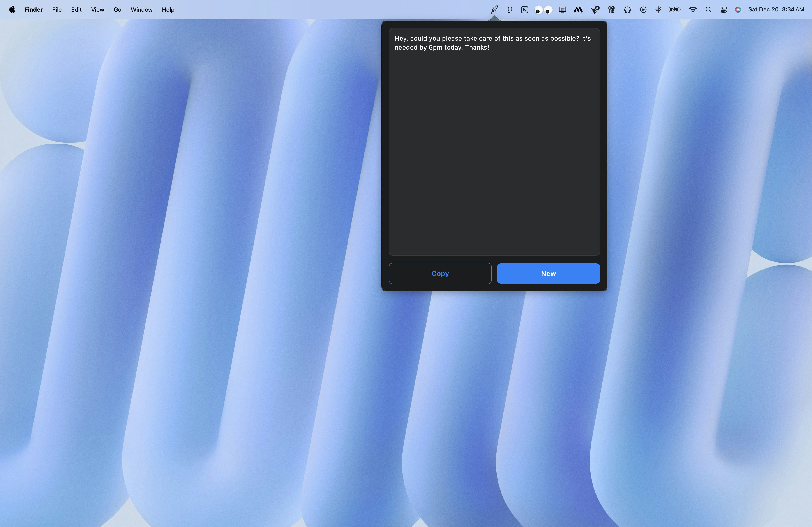Screen dimensions: 812x527
Task: Open the Apple menu
Action: click(x=12, y=9)
